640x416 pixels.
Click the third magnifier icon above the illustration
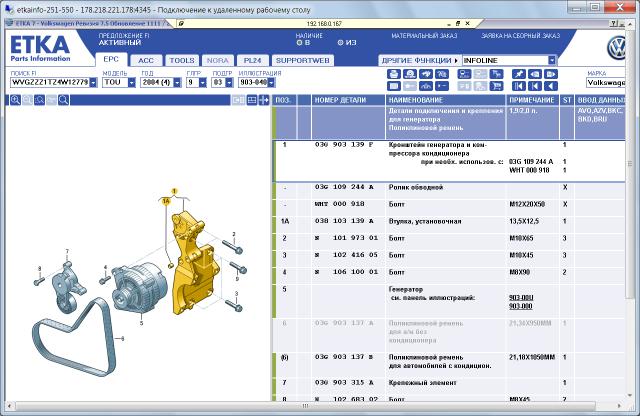(40, 100)
